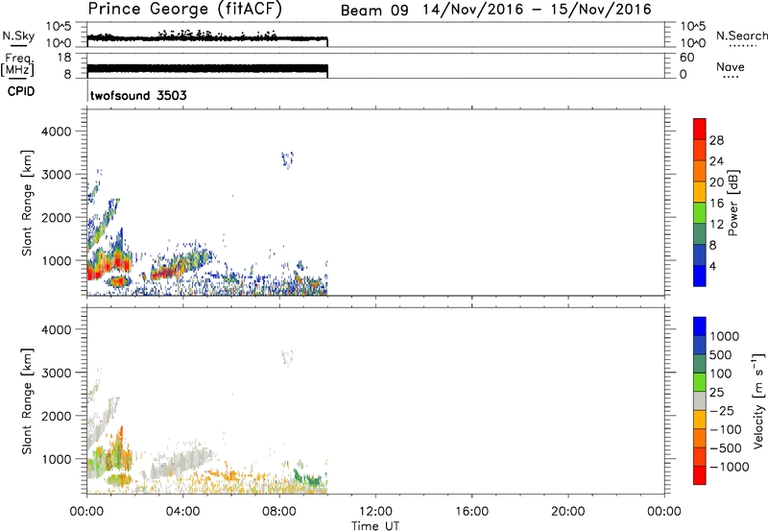768x532 pixels.
Task: Click the bright blue bottom segment of Power colorbar
Action: (700, 276)
